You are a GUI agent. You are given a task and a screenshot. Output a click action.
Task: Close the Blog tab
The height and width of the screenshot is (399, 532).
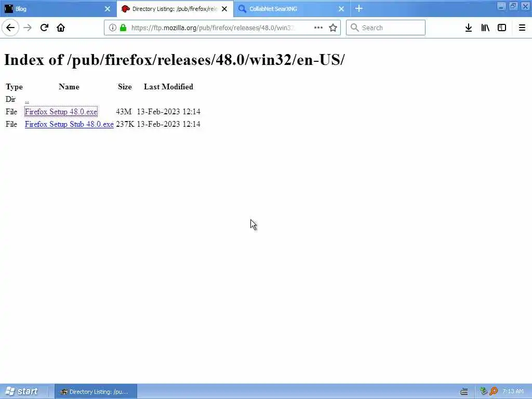coord(107,9)
